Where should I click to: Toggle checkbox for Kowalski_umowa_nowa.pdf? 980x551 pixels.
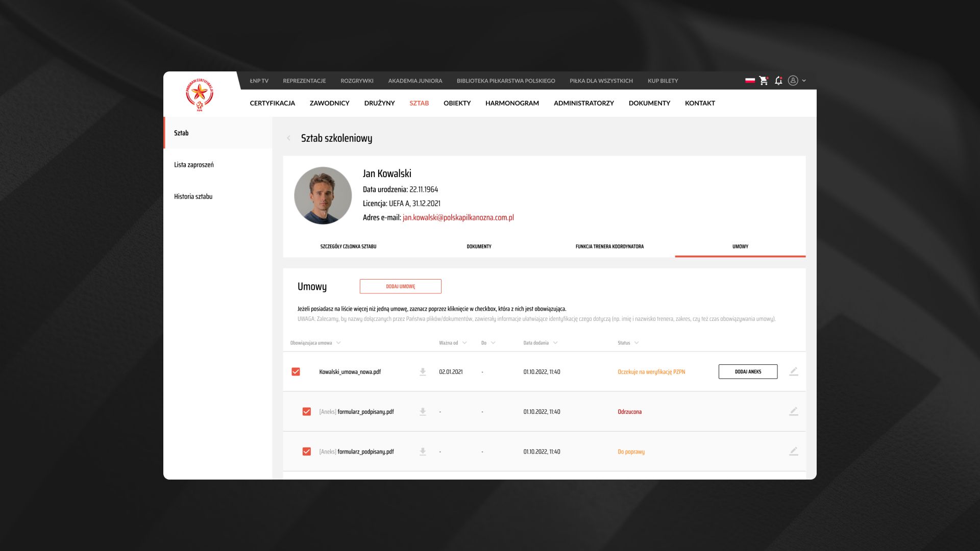[296, 372]
